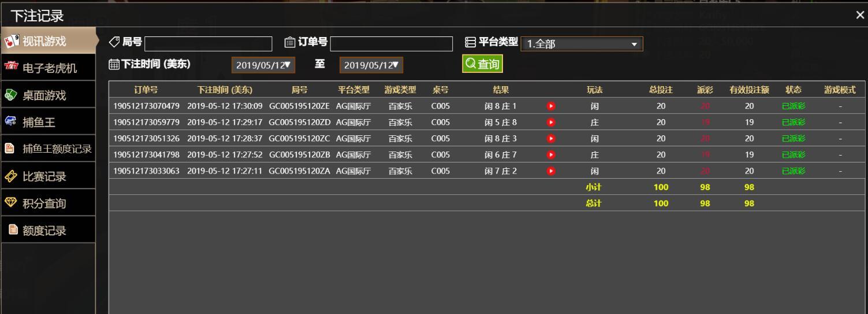The height and width of the screenshot is (314, 868).
Task: Click round number GC005195120ZD
Action: tap(299, 122)
